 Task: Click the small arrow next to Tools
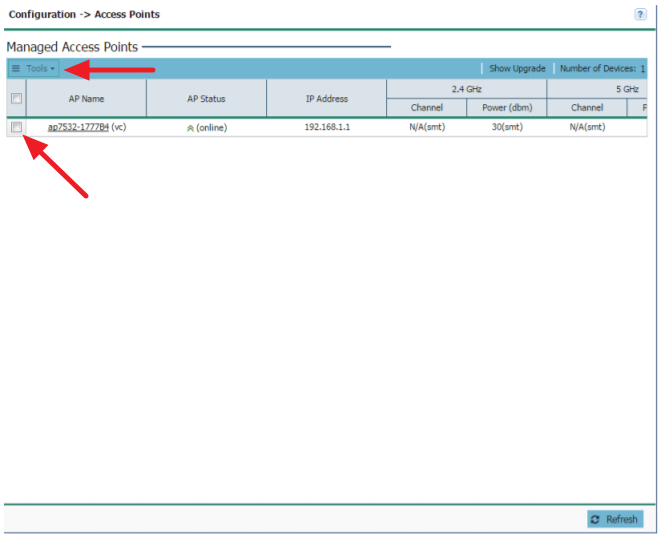[53, 69]
